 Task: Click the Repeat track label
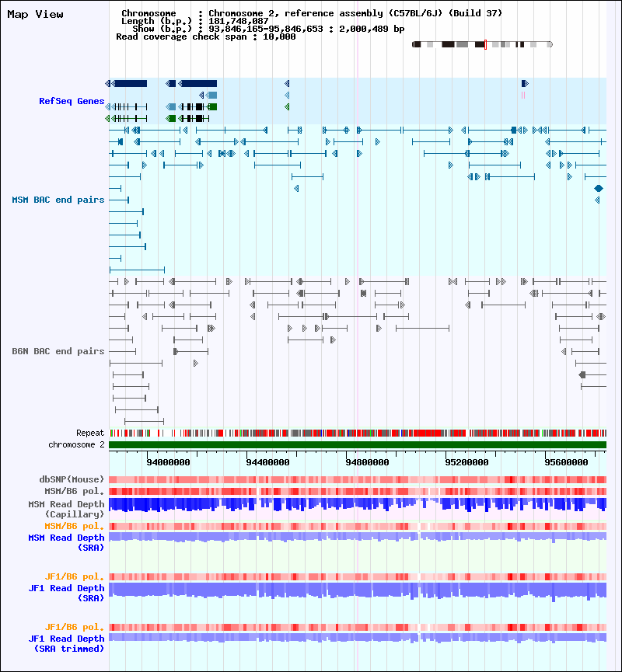(90, 433)
